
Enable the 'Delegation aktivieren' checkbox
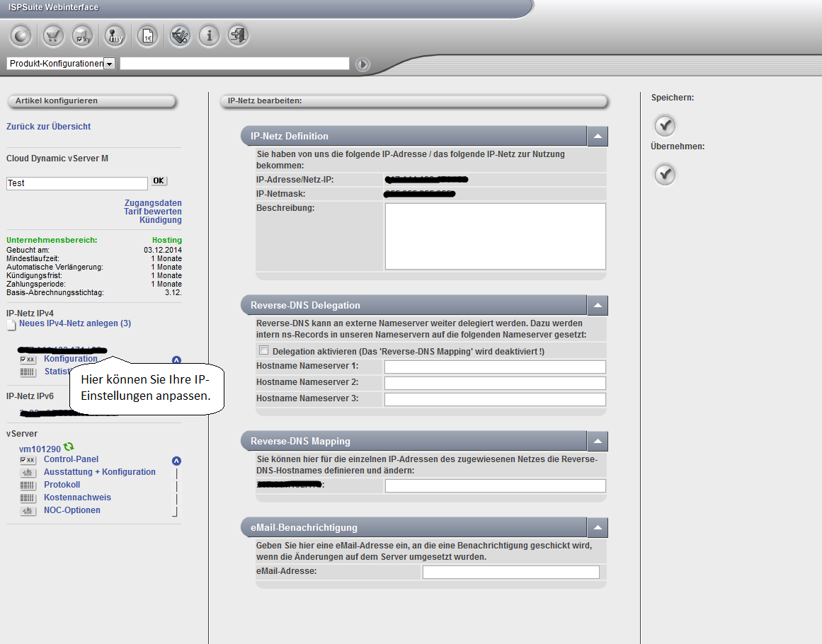[264, 350]
